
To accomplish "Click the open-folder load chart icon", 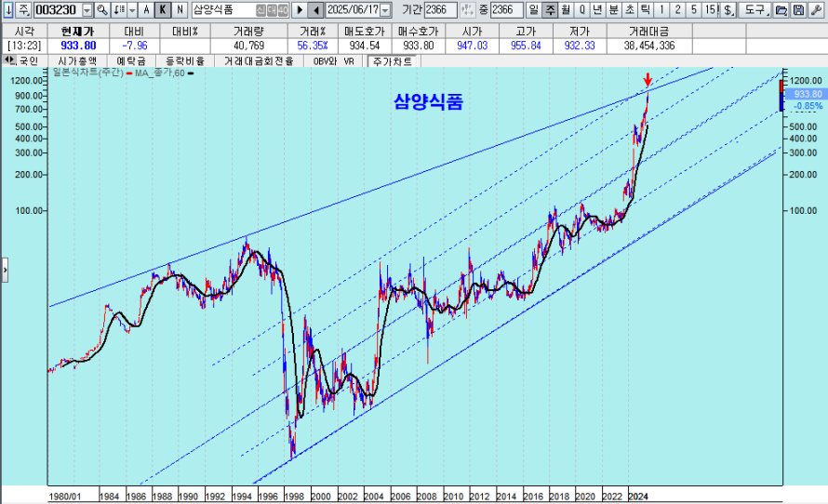I will [781, 9].
